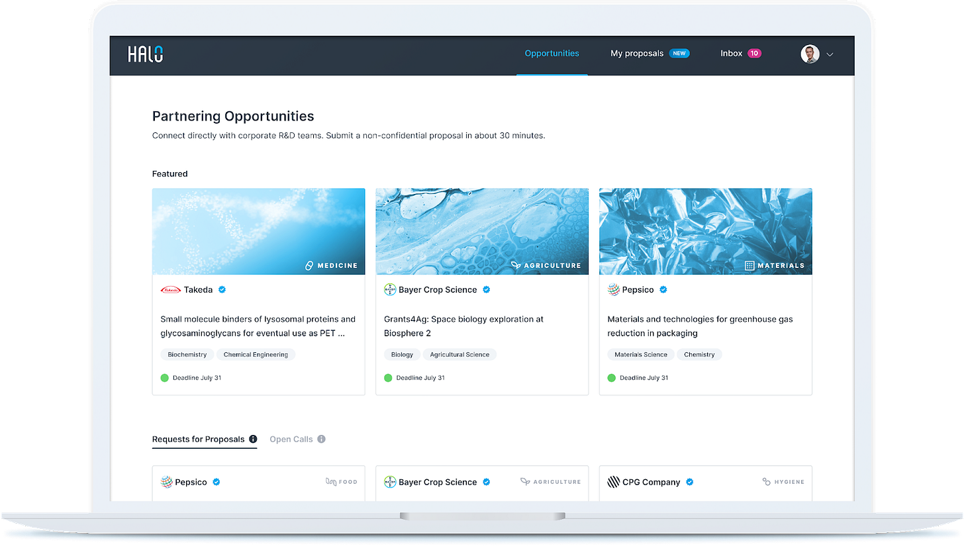
Task: Click verified badge on Pepsico request card
Action: point(217,482)
